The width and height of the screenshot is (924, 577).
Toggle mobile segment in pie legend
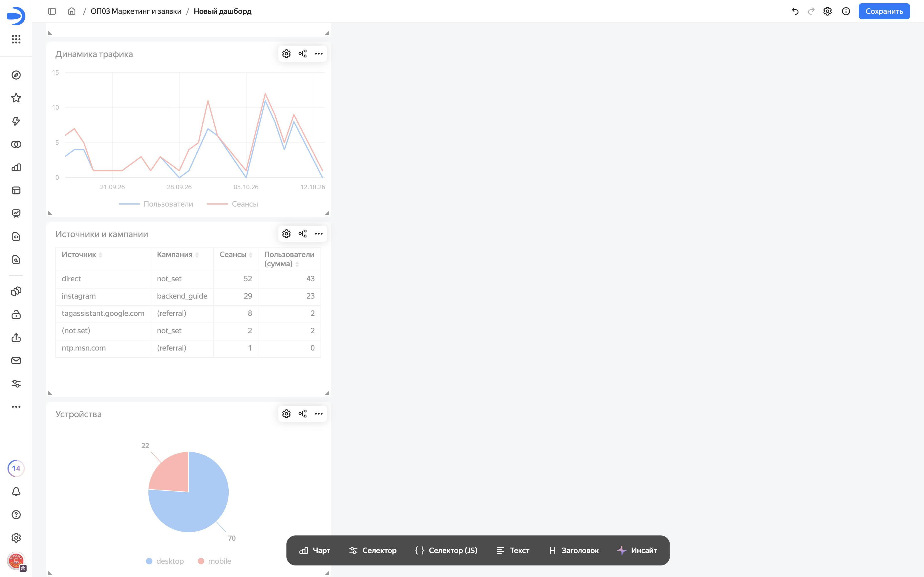(x=214, y=561)
